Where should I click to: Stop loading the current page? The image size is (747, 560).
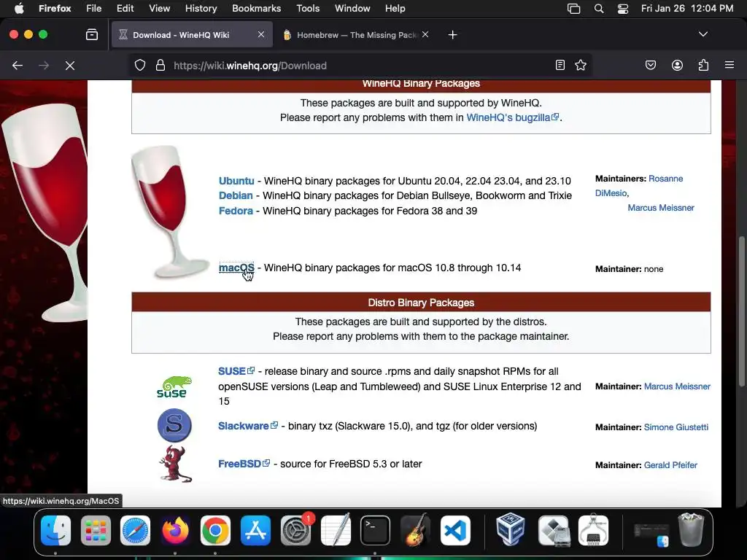[70, 66]
